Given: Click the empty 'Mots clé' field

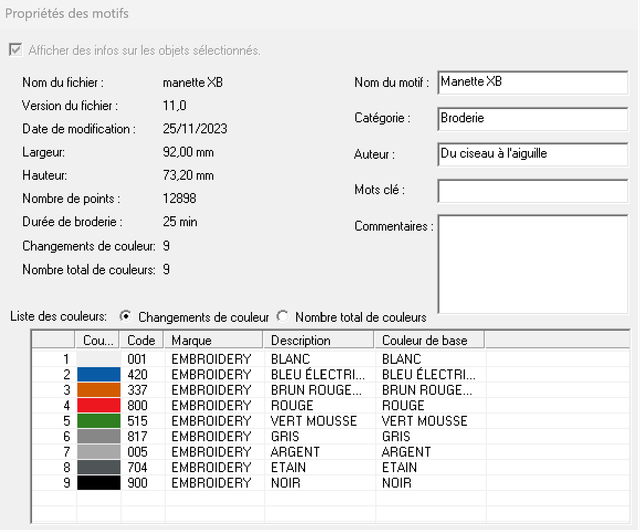Looking at the screenshot, I should (533, 190).
